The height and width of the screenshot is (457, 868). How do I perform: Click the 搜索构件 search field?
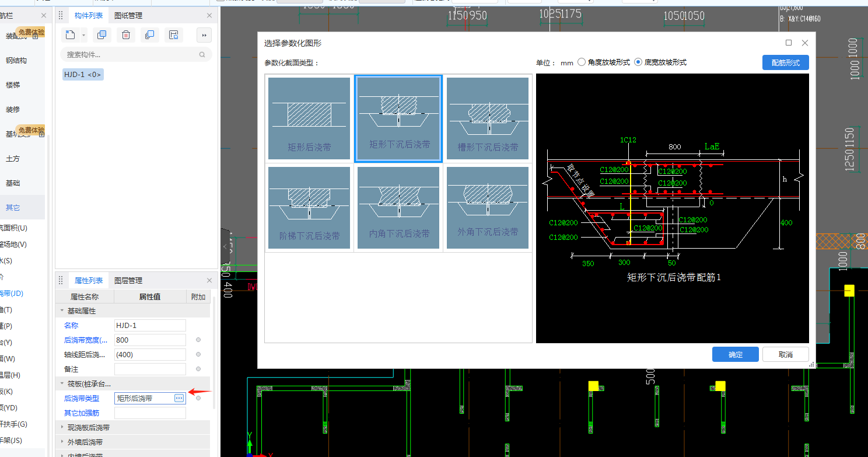(136, 55)
